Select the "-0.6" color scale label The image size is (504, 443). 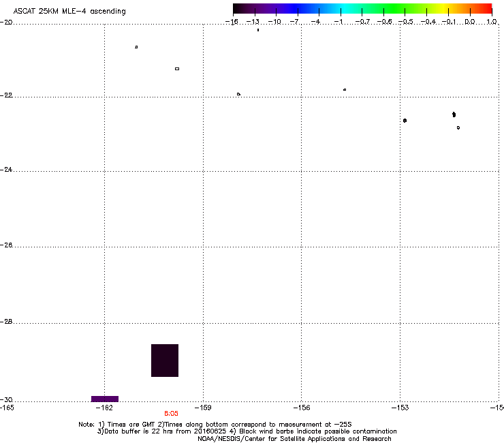(384, 22)
